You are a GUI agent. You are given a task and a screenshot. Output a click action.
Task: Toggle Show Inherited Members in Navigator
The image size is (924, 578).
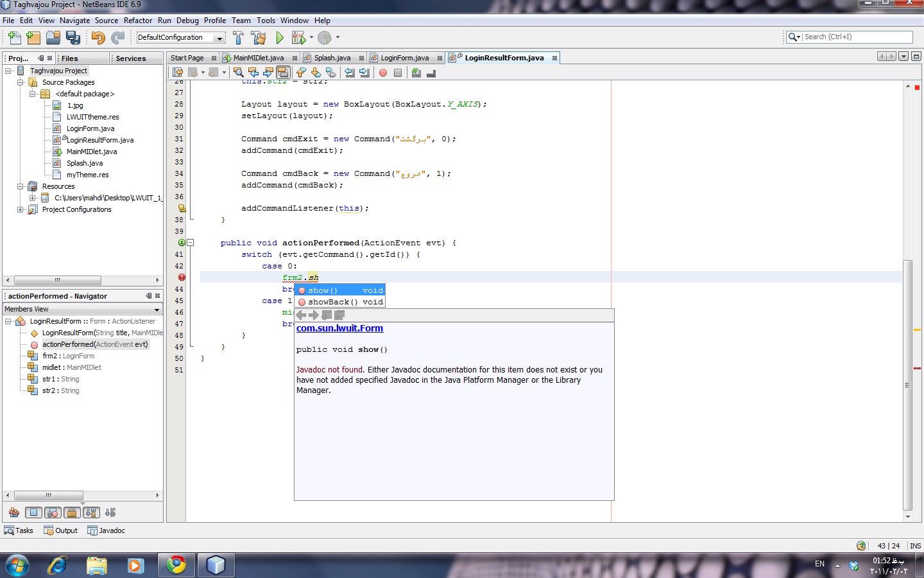click(x=14, y=512)
